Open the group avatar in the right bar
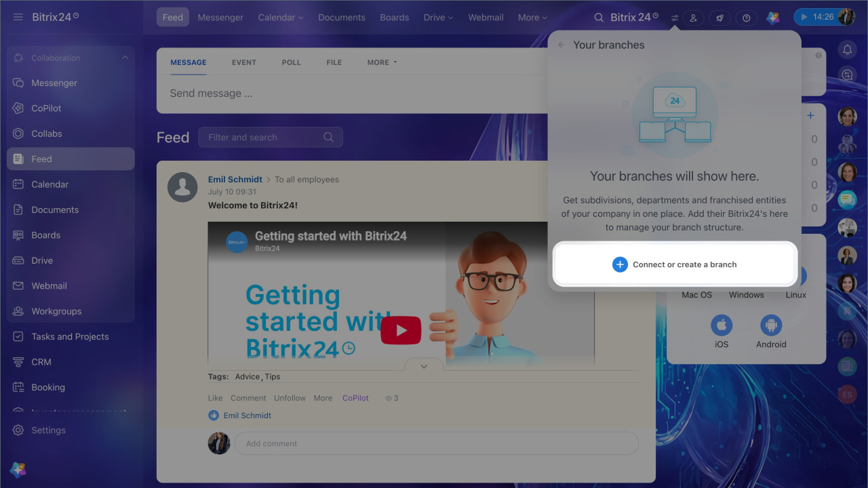Viewport: 868px width, 488px height. point(847,144)
